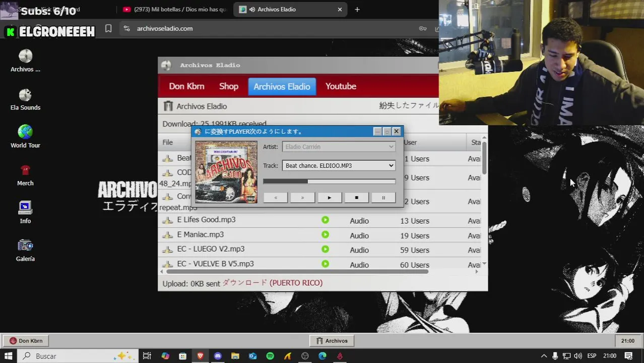Bookmark this page in the browser
This screenshot has height=363, width=644.
(108, 29)
